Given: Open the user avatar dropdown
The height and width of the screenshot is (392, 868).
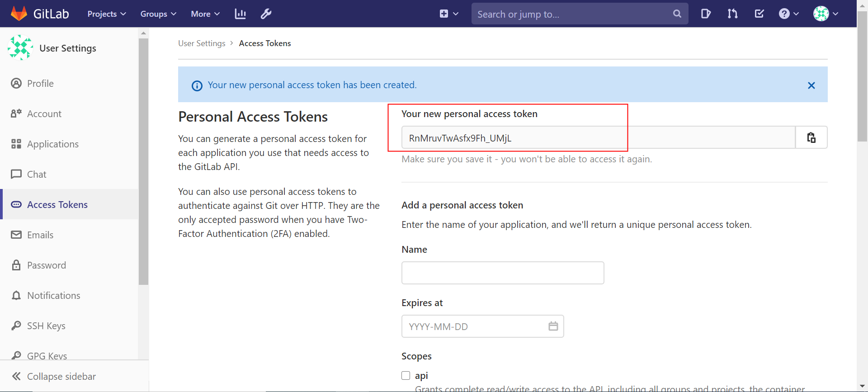Looking at the screenshot, I should point(826,14).
